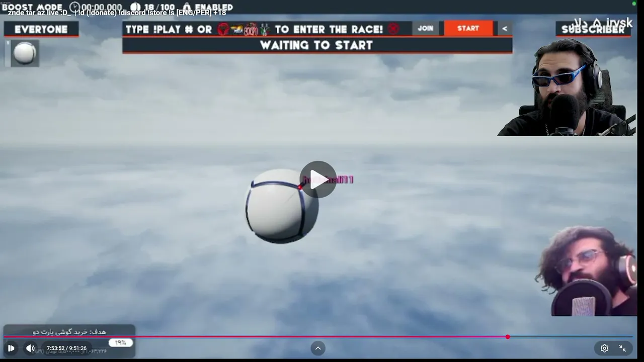Click the orange START button
This screenshot has width=644, height=362.
point(468,29)
